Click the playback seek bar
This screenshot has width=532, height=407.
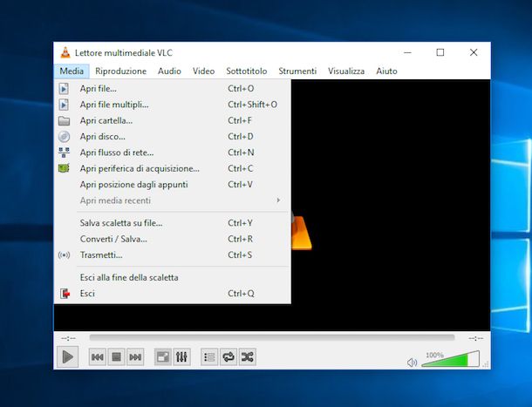pyautogui.click(x=272, y=337)
